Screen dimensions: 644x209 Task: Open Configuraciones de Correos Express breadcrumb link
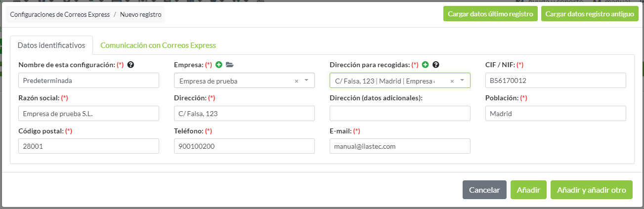click(x=60, y=14)
